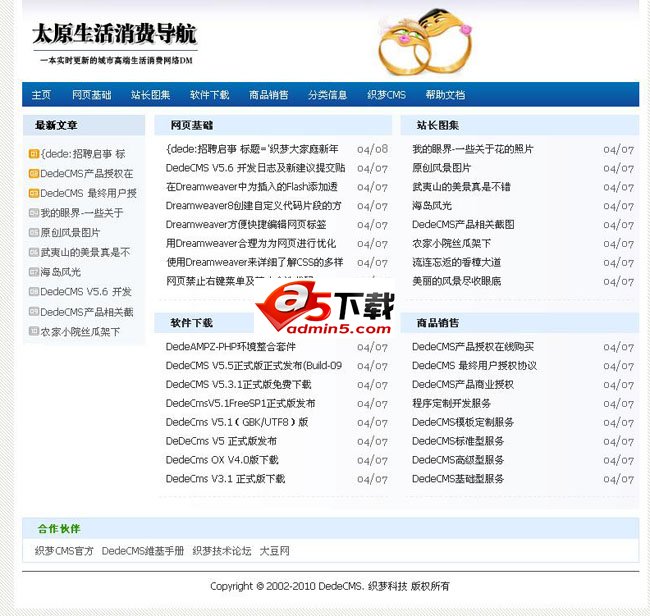Viewport: 650px width, 616px height.
Task: Click the wedding rings logo image
Action: 425,41
